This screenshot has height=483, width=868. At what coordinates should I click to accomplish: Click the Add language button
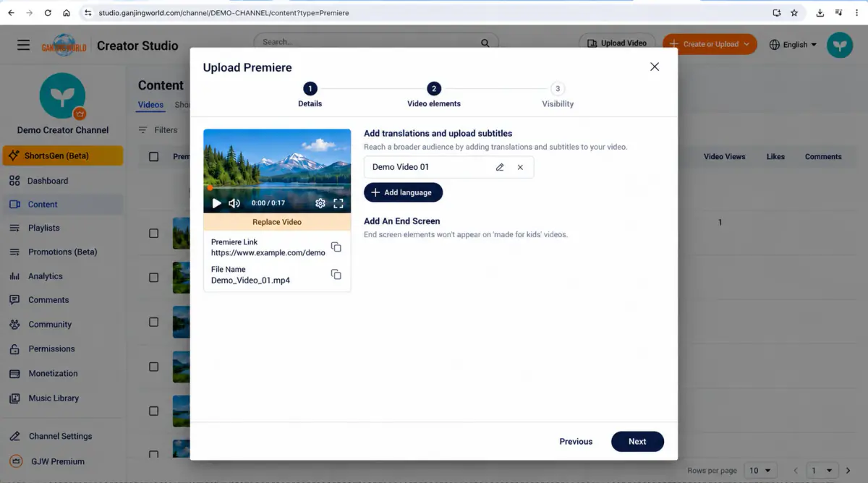point(403,192)
